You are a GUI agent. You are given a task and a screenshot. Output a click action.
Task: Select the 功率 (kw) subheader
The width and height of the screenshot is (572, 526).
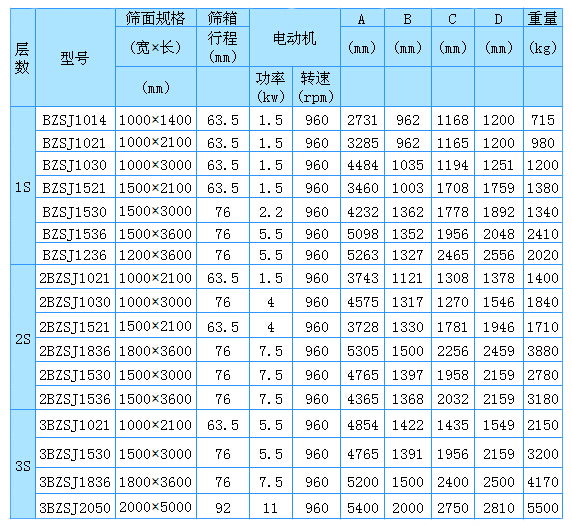pos(271,87)
